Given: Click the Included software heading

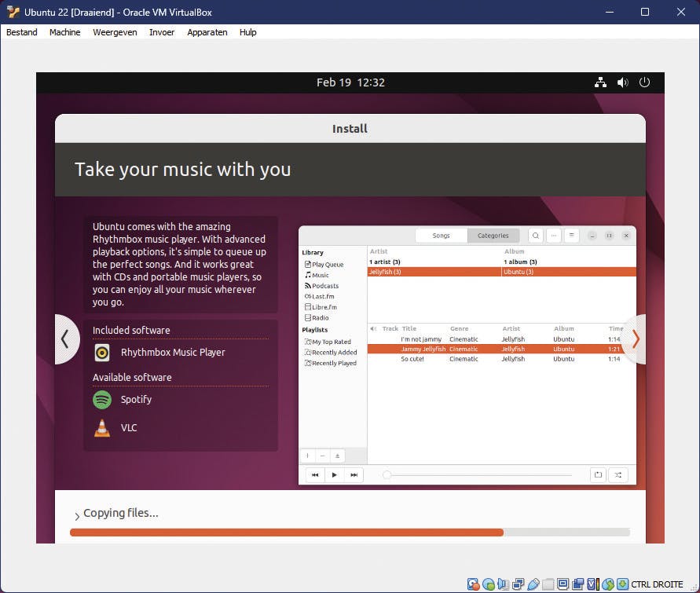Looking at the screenshot, I should pos(131,330).
